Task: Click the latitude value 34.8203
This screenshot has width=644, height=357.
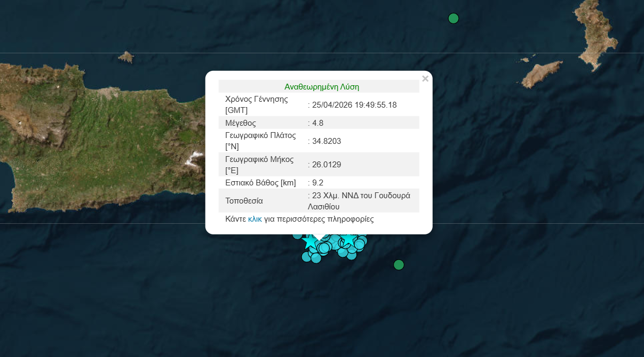Action: [x=327, y=141]
